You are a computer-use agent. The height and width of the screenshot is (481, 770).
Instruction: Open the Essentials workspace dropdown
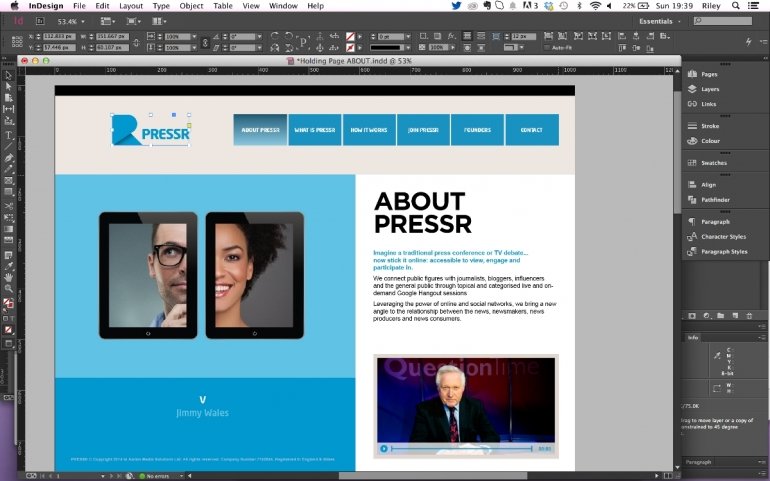coord(662,20)
